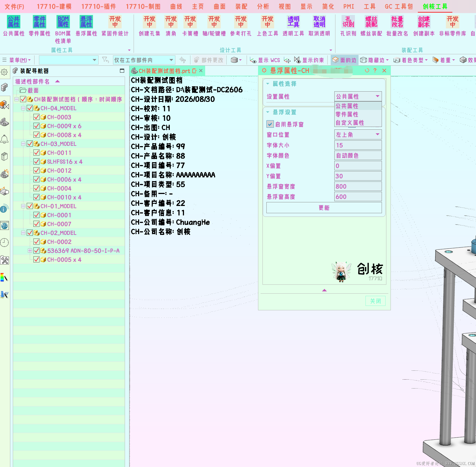Image resolution: width=476 pixels, height=467 pixels.
Task: Toggle checkbox for CH-0002
Action: pos(36,242)
